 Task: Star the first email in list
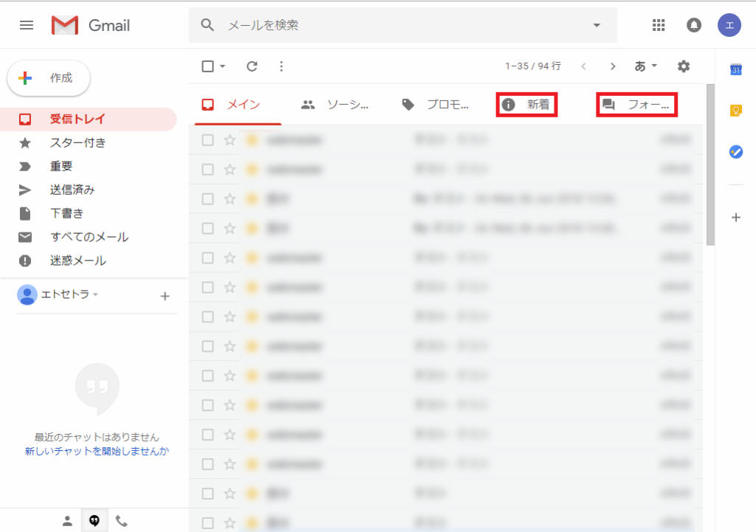pyautogui.click(x=230, y=140)
